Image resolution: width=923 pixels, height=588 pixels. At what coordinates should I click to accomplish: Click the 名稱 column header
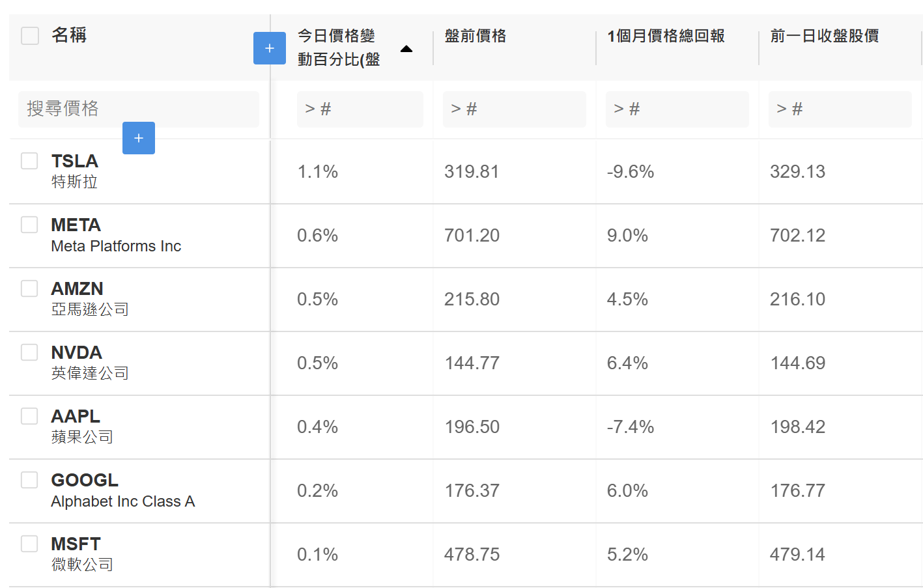tap(69, 35)
